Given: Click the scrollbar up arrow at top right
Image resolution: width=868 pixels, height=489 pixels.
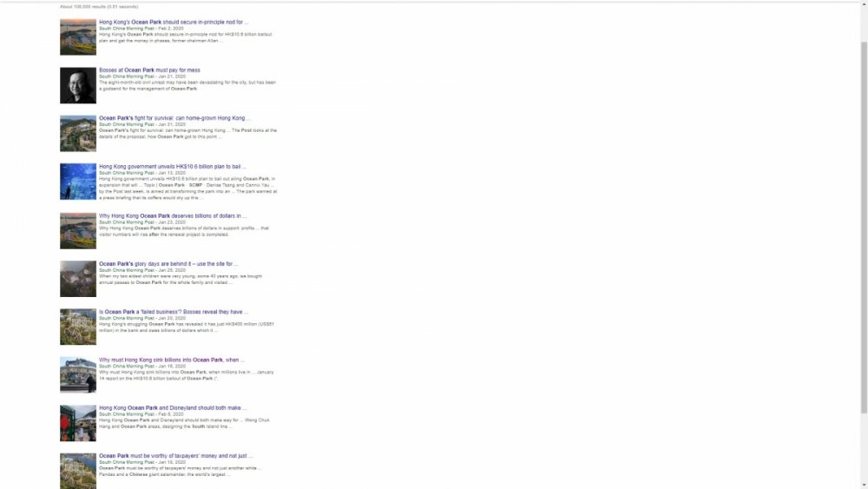Looking at the screenshot, I should click(863, 4).
